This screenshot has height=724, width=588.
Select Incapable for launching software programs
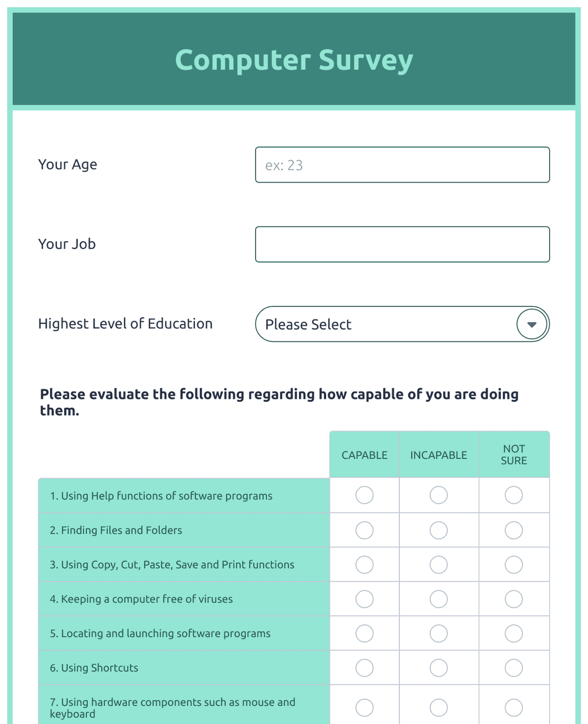pyautogui.click(x=439, y=633)
